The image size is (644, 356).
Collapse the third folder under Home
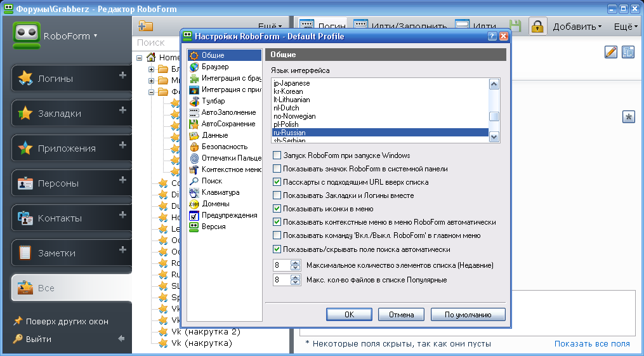[x=151, y=92]
